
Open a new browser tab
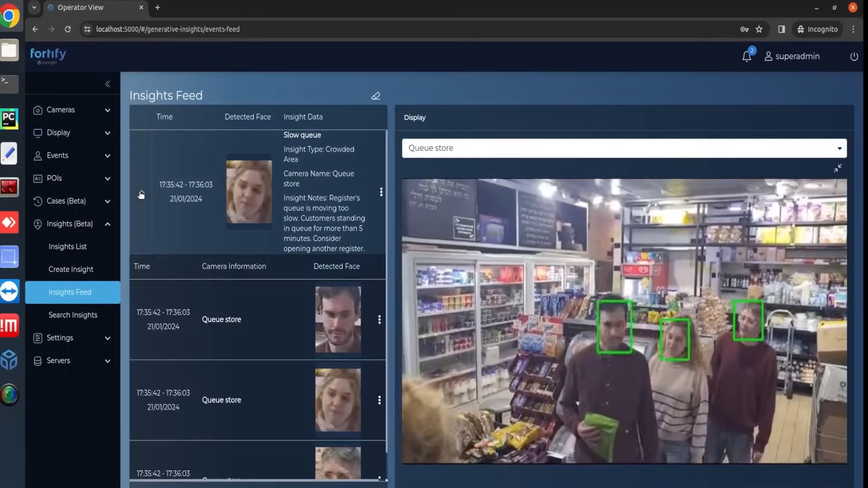pos(157,8)
